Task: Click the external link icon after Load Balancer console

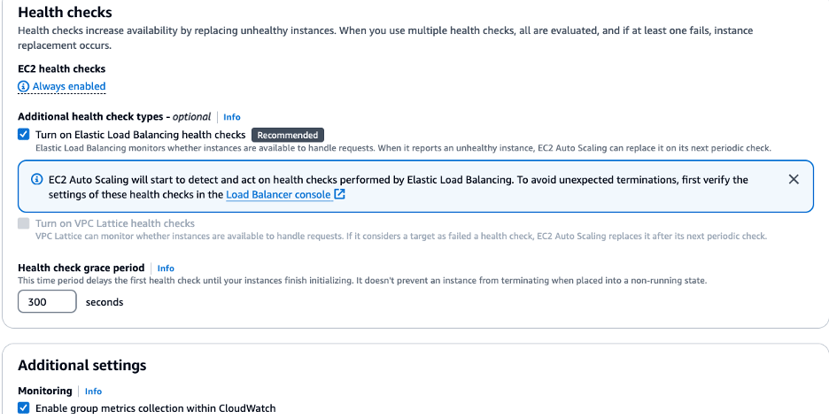Action: [339, 195]
